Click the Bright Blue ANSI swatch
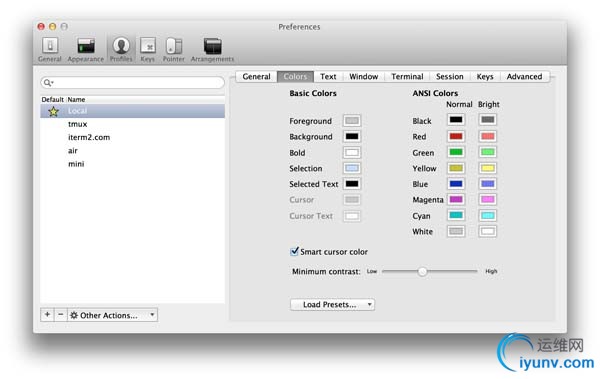Screen dimensions: 600x379 click(488, 184)
